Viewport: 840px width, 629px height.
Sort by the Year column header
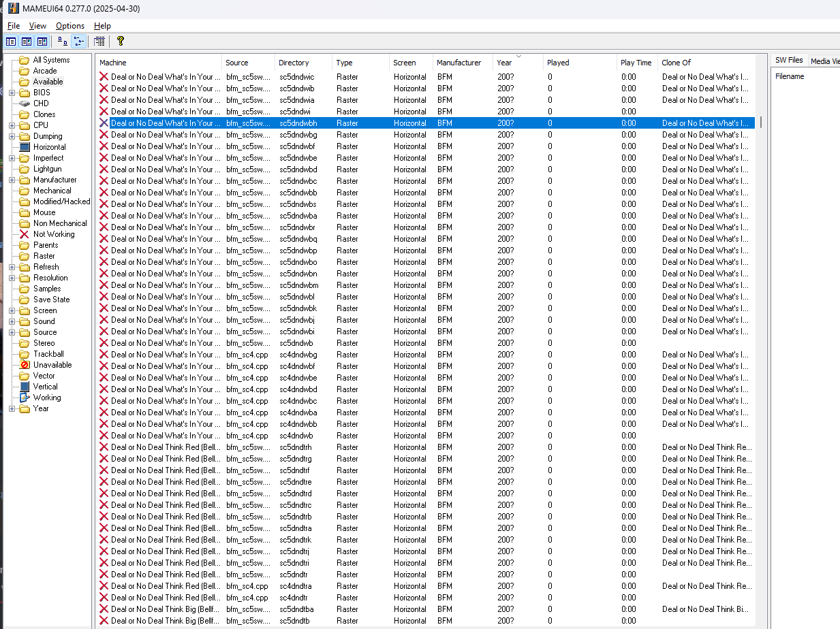(518, 63)
